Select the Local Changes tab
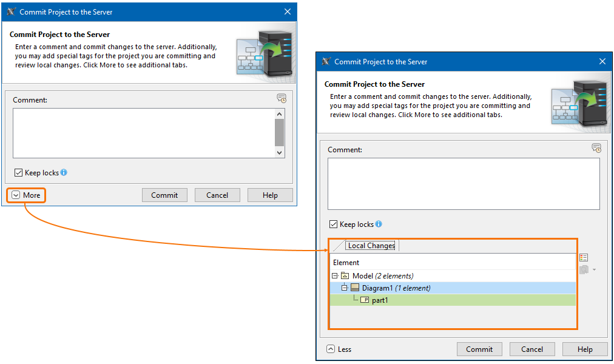Image resolution: width=614 pixels, height=364 pixels. (x=371, y=246)
